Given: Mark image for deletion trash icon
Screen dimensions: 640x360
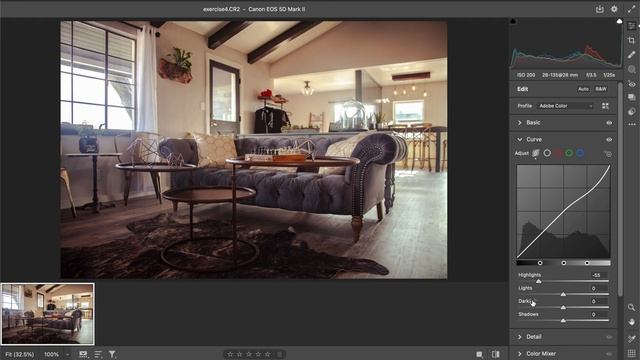Looking at the screenshot, I should (x=280, y=354).
